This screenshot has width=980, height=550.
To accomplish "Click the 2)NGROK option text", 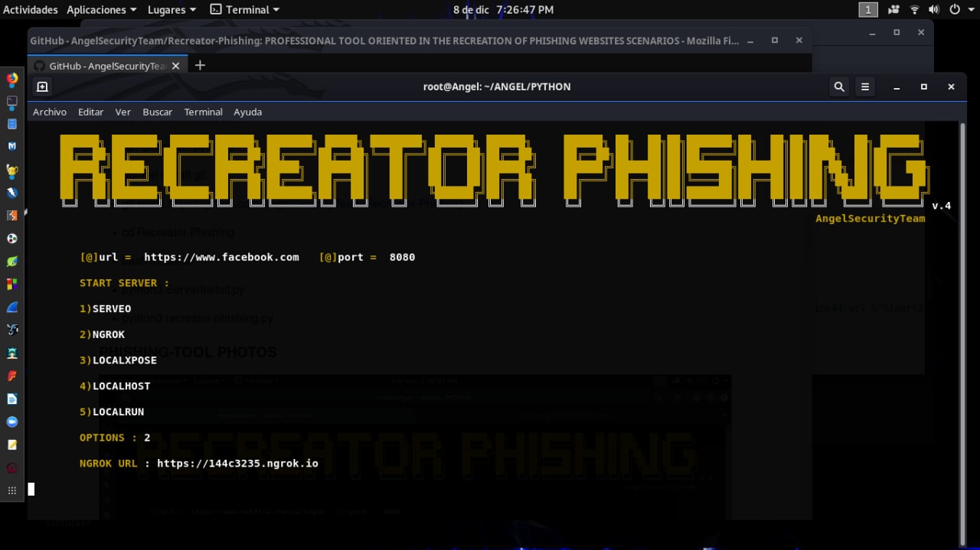I will 103,335.
